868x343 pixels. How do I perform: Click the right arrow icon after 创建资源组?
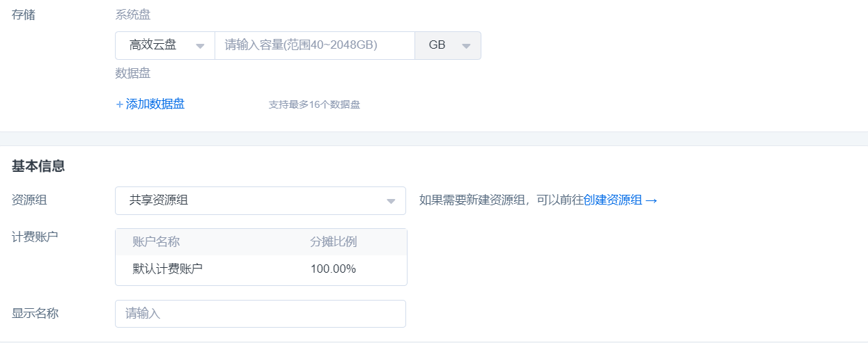pos(651,200)
